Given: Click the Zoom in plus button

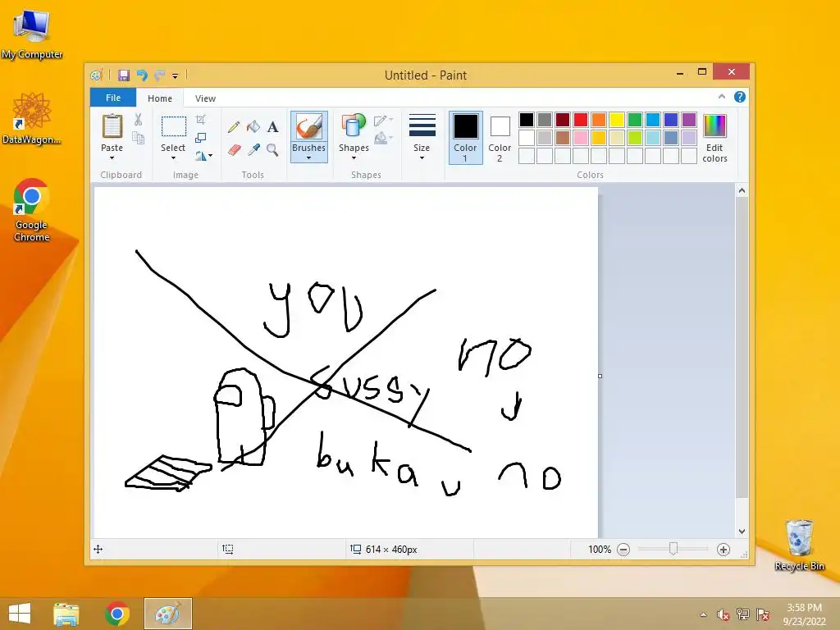Looking at the screenshot, I should point(724,549).
